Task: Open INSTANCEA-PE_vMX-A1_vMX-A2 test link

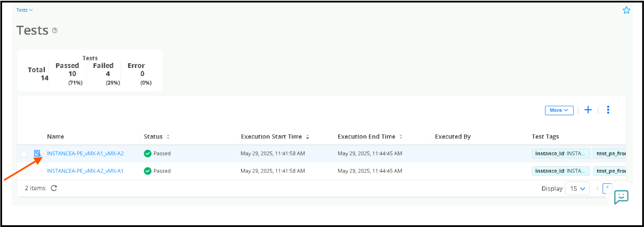Action: (85, 154)
